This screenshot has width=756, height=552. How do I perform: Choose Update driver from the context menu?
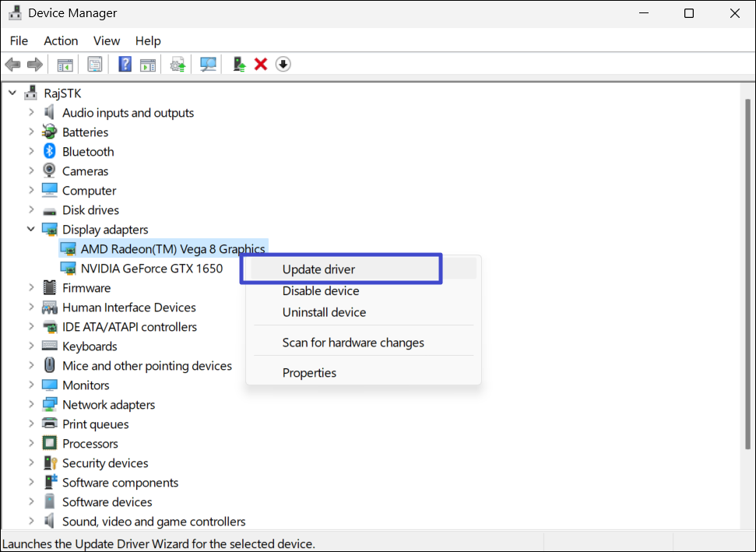318,269
